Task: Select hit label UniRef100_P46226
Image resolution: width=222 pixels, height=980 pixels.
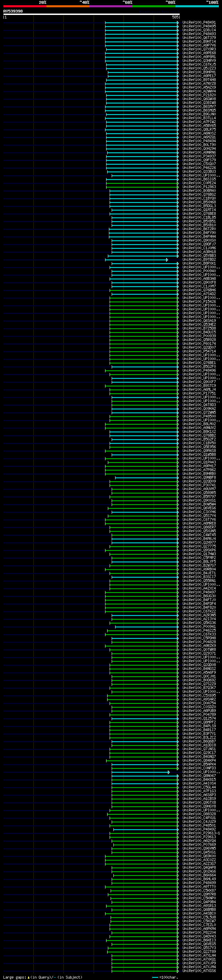Action: (199, 168)
